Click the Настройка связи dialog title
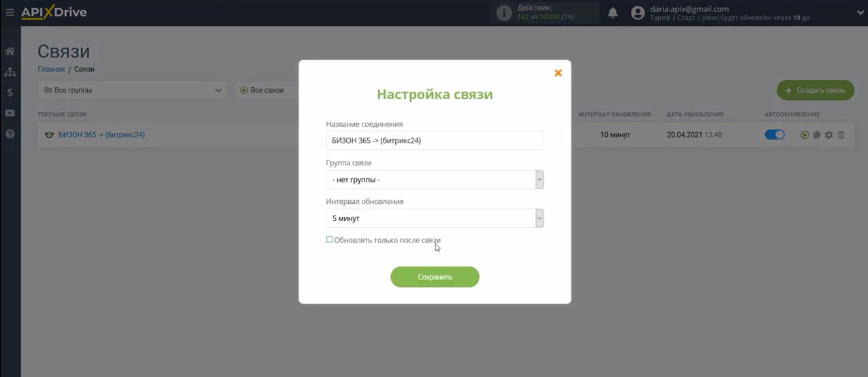This screenshot has width=868, height=377. (434, 94)
